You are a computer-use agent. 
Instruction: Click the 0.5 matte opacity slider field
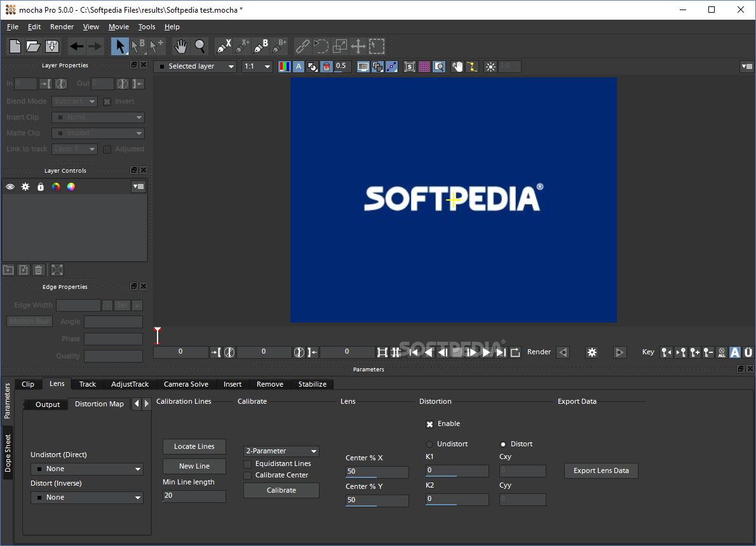(x=341, y=67)
